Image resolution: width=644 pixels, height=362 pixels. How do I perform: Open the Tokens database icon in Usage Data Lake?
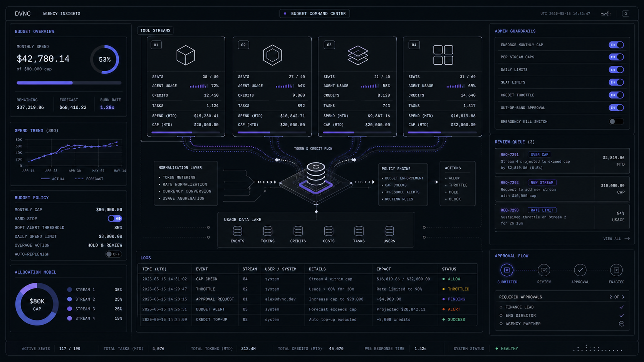click(x=268, y=231)
